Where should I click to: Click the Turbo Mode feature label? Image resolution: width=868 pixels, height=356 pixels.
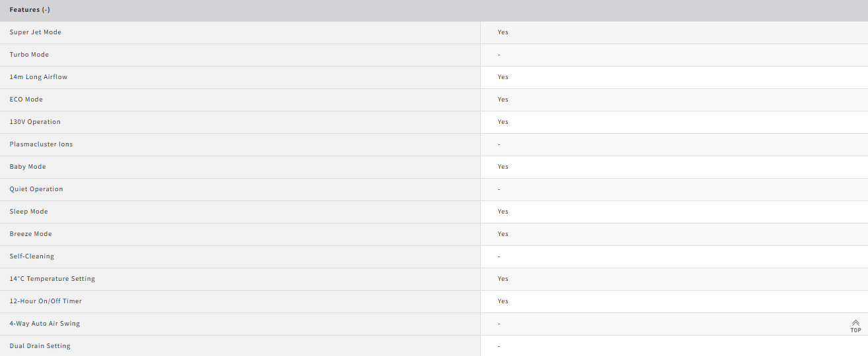click(29, 55)
